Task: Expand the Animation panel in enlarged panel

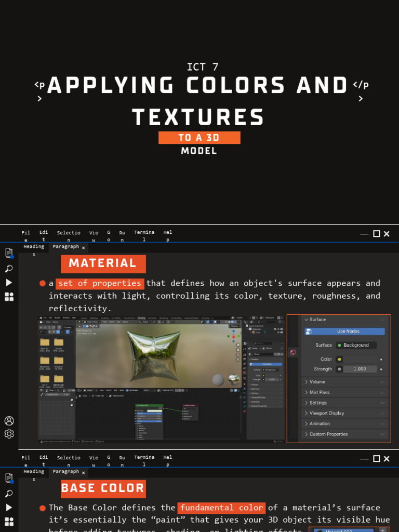Action: 344,424
